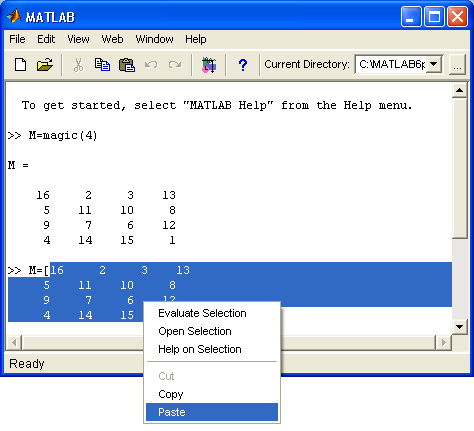Open the File menu

17,39
